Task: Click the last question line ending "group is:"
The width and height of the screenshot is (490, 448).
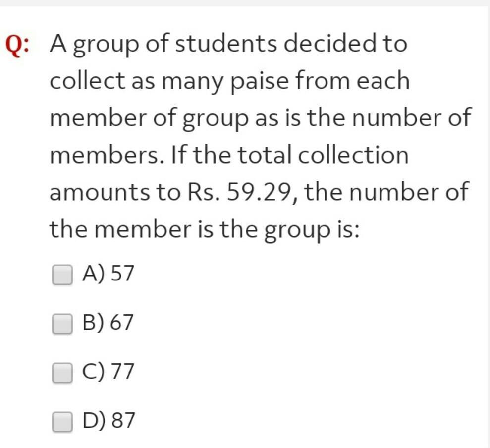Action: pyautogui.click(x=204, y=229)
